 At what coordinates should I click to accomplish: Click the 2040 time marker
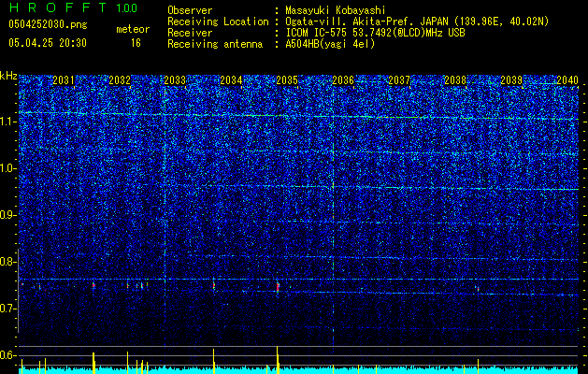(567, 80)
